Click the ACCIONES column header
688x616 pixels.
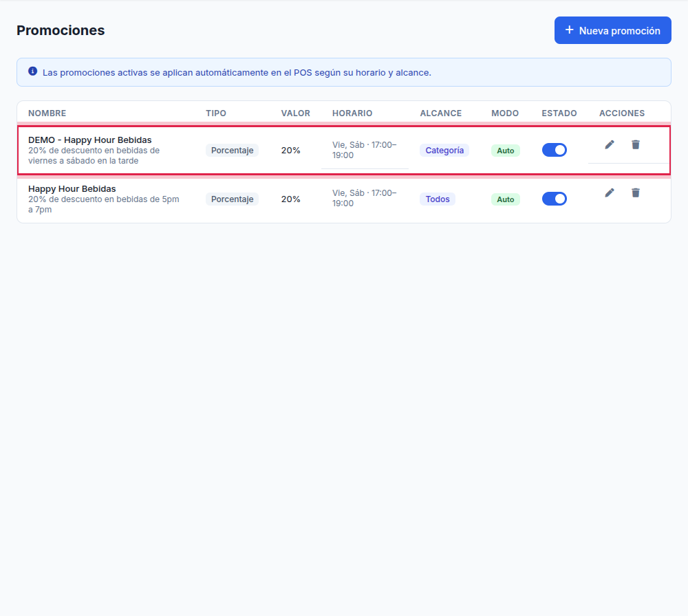click(622, 113)
